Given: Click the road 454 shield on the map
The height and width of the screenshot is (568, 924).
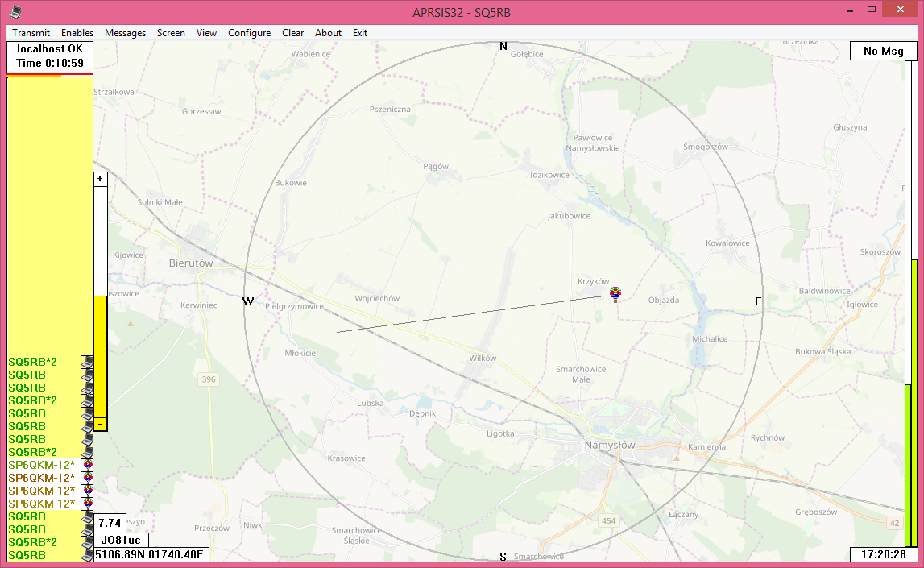Looking at the screenshot, I should 609,520.
